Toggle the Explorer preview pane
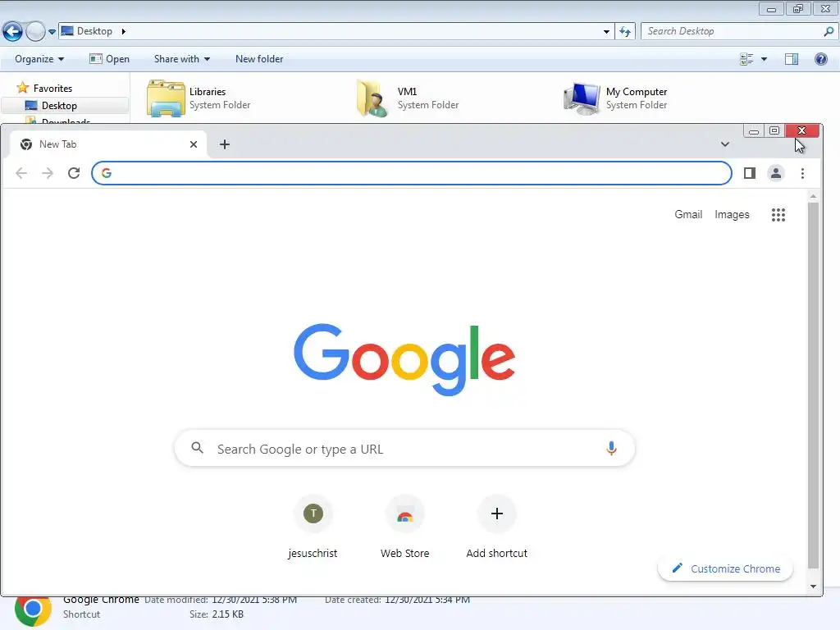This screenshot has width=840, height=630. coord(792,59)
